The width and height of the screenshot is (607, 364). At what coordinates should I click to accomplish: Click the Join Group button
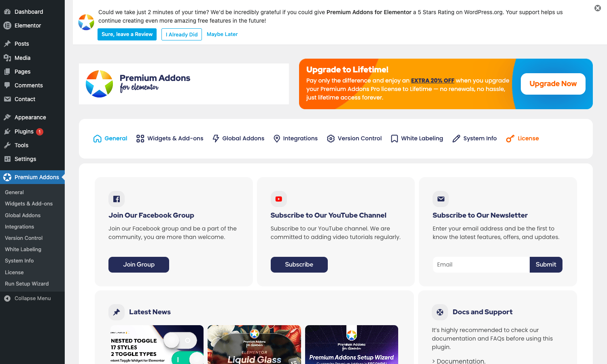139,265
